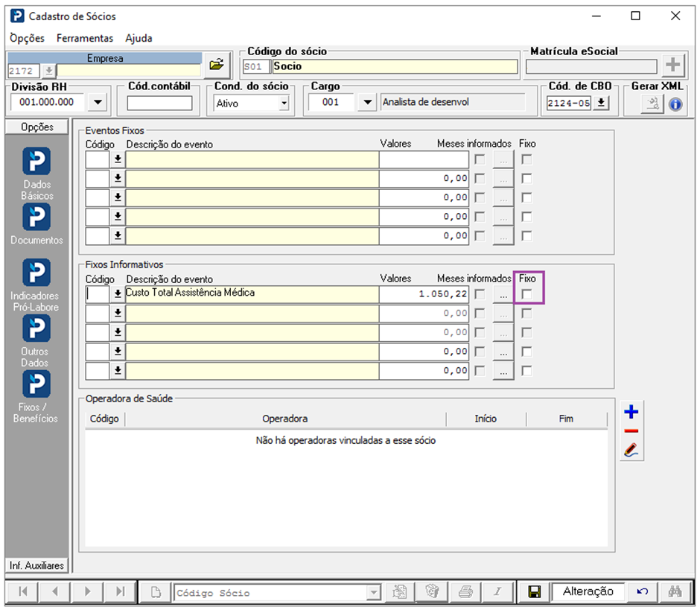The height and width of the screenshot is (610, 700).
Task: Open code lookup in last Fixos Informativos row
Action: [x=118, y=371]
